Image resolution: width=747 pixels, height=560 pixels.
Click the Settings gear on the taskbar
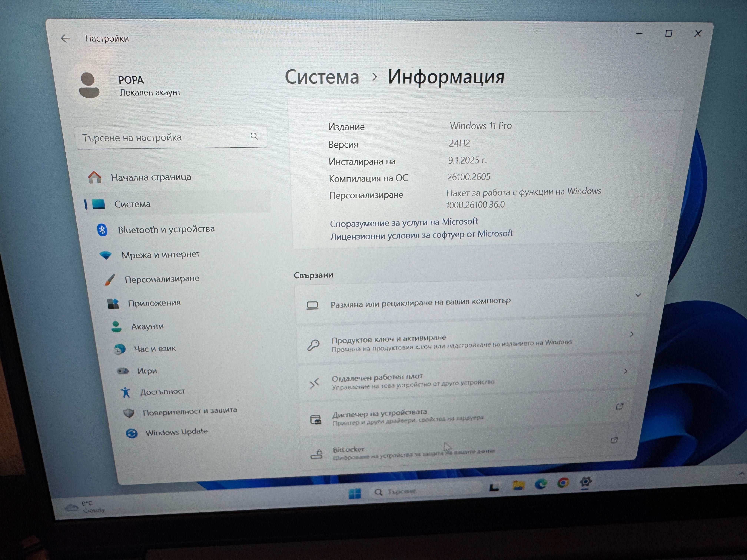coord(586,482)
